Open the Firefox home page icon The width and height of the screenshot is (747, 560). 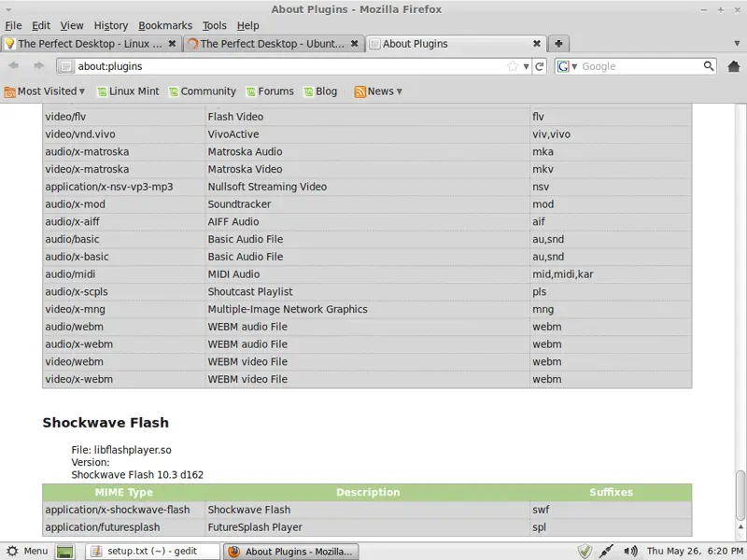[734, 66]
